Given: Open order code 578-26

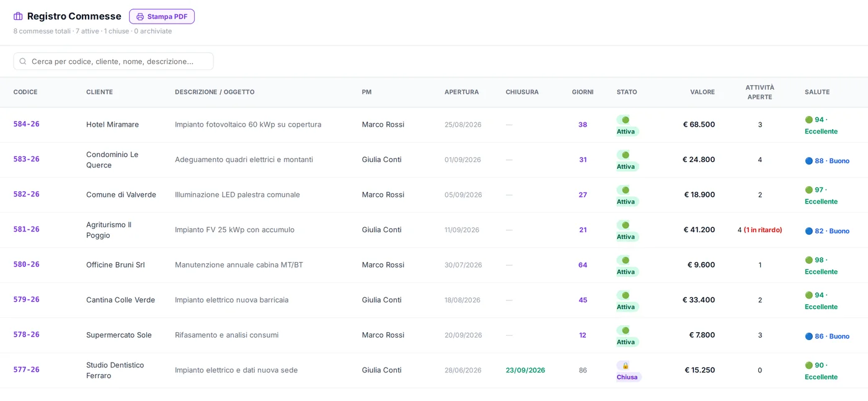Looking at the screenshot, I should [27, 335].
